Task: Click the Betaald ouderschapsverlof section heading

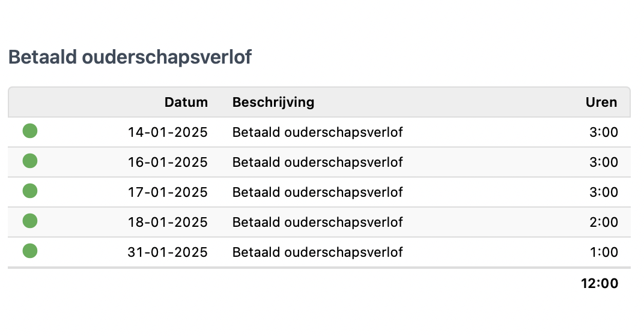Action: [130, 57]
